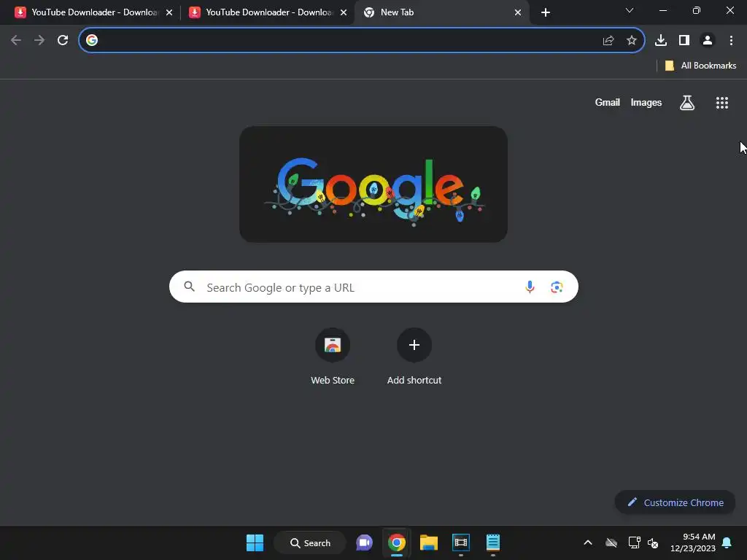This screenshot has height=560, width=747.
Task: Show hidden system tray icons
Action: coord(588,542)
